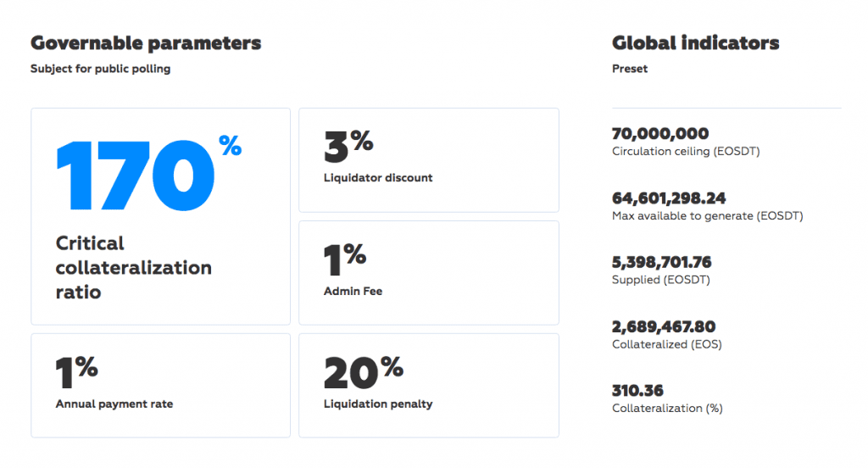Click the Preset label under Global indicators

click(x=630, y=69)
